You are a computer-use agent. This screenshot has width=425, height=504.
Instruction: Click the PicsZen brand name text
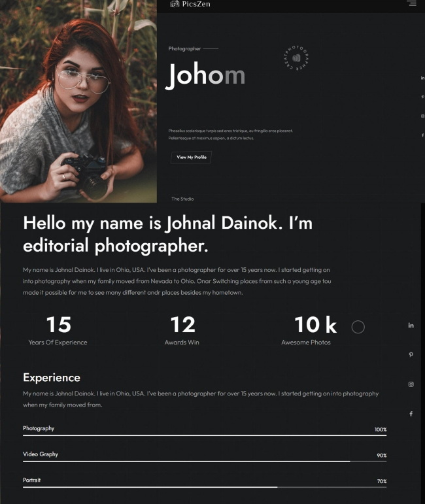point(196,5)
